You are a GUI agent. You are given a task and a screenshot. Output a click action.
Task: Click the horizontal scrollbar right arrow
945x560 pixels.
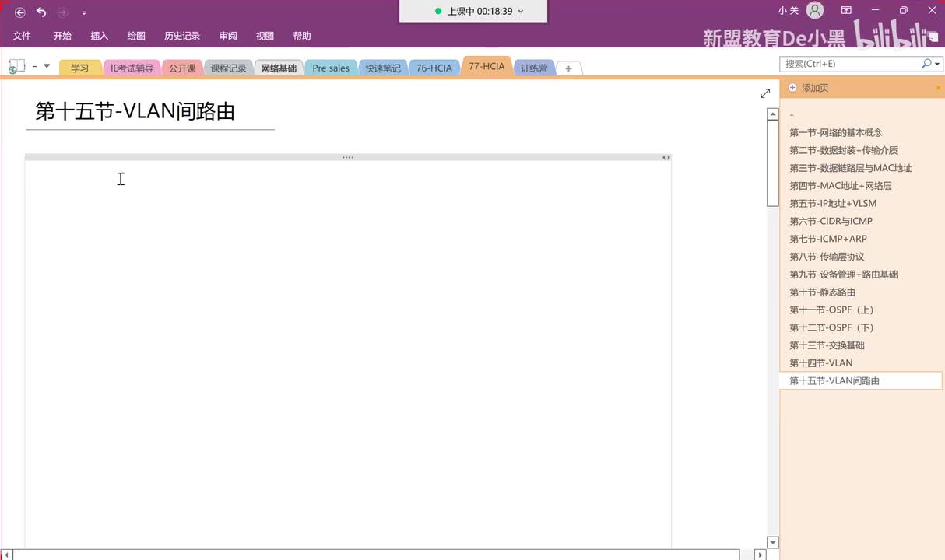[761, 555]
